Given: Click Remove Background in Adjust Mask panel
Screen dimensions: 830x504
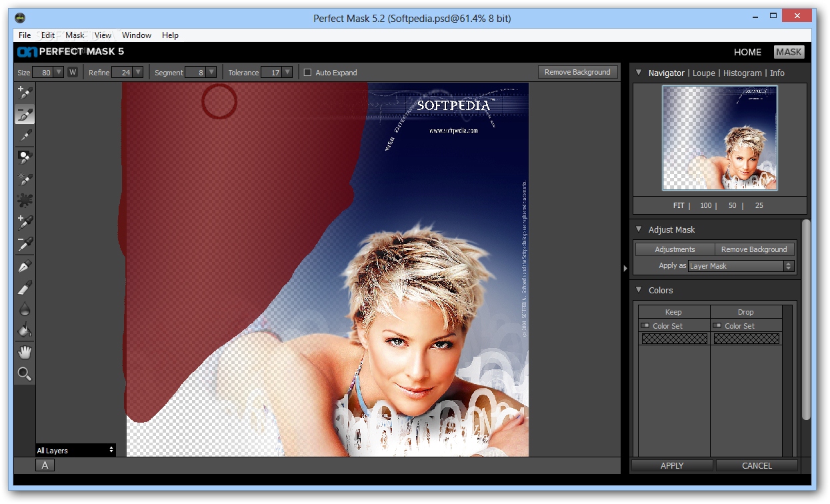Looking at the screenshot, I should tap(754, 249).
